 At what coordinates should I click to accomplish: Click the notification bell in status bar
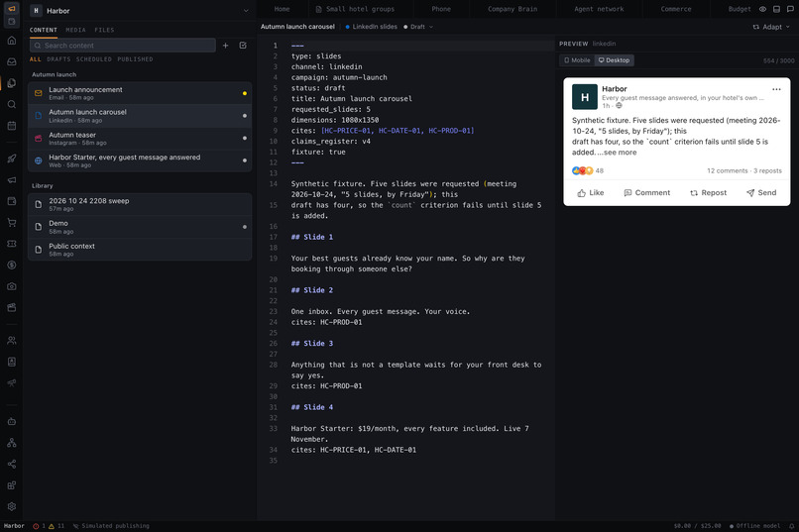click(x=792, y=526)
